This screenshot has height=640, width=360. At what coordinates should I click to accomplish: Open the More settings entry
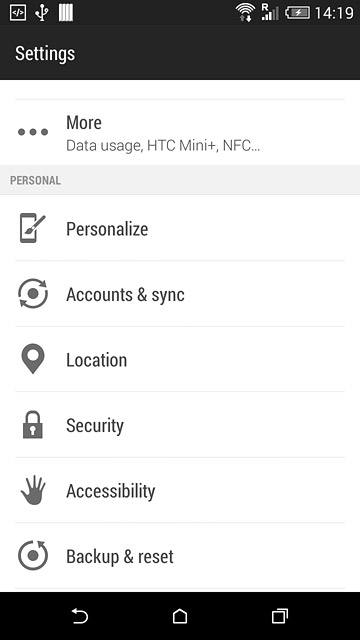180,132
